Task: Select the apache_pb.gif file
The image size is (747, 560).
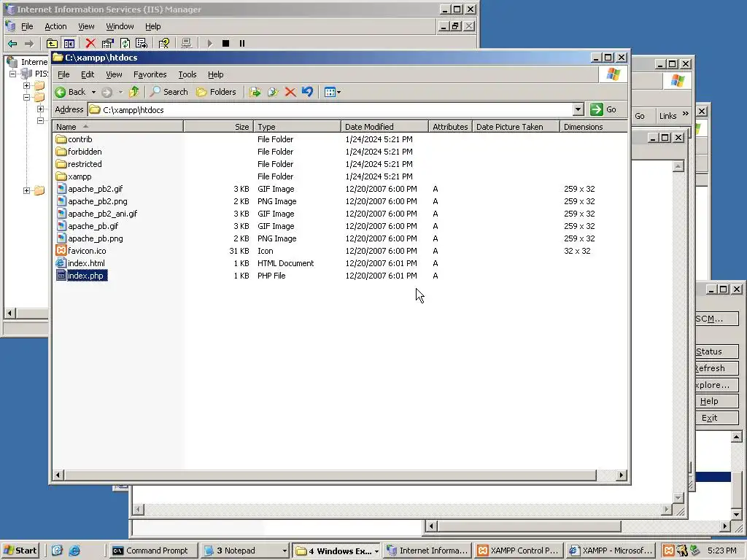Action: pos(88,226)
